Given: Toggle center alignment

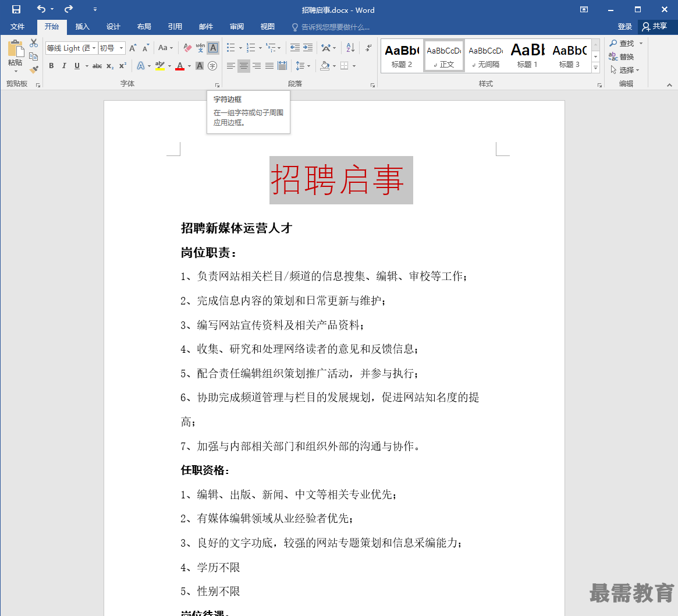Looking at the screenshot, I should point(244,66).
